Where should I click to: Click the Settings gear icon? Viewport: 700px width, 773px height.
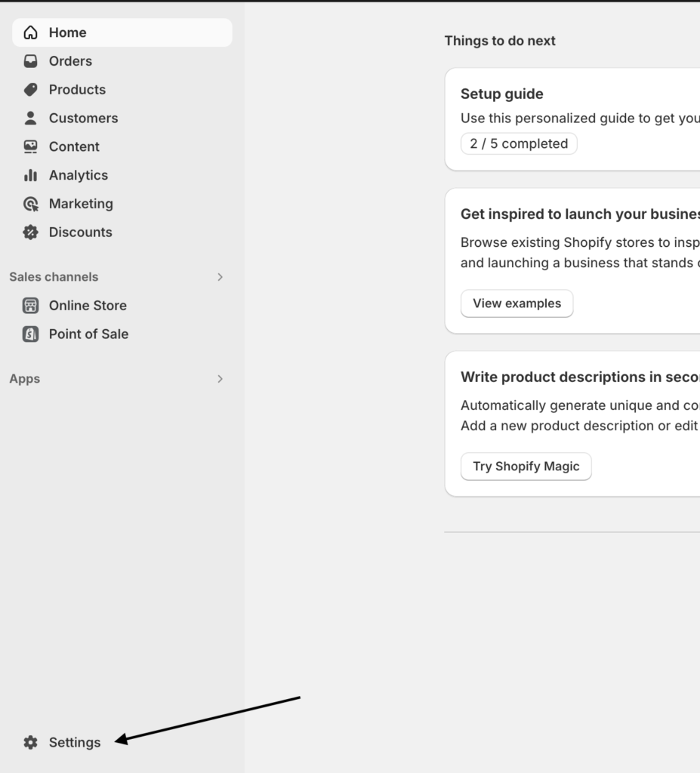[x=30, y=742]
